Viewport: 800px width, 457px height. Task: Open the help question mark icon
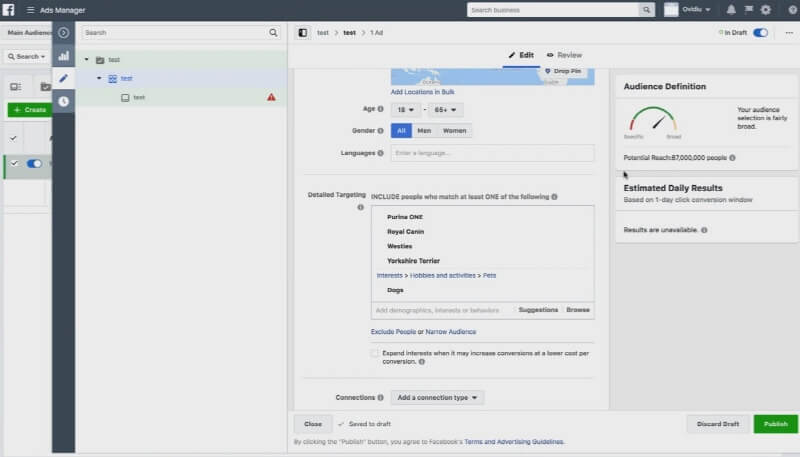(x=793, y=10)
